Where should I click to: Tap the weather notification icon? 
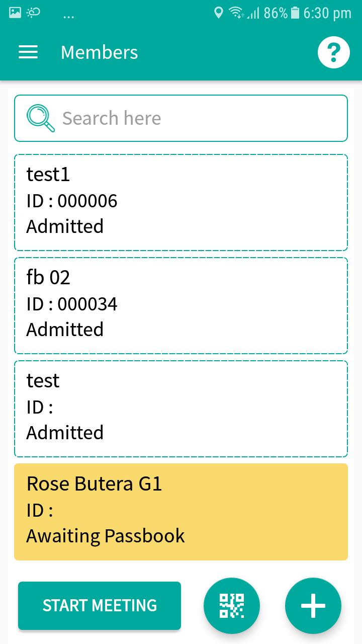pos(34,13)
